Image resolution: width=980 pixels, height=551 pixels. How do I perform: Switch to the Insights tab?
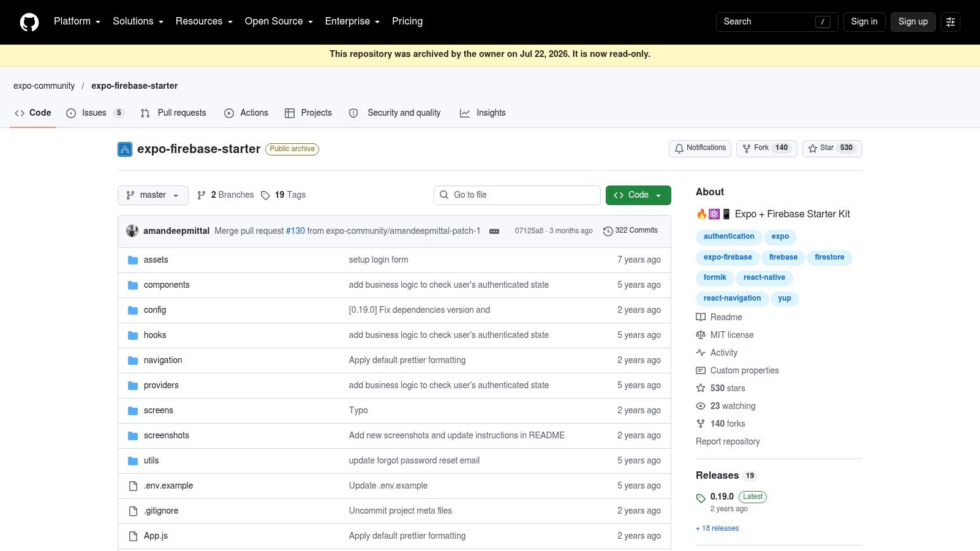coord(483,113)
